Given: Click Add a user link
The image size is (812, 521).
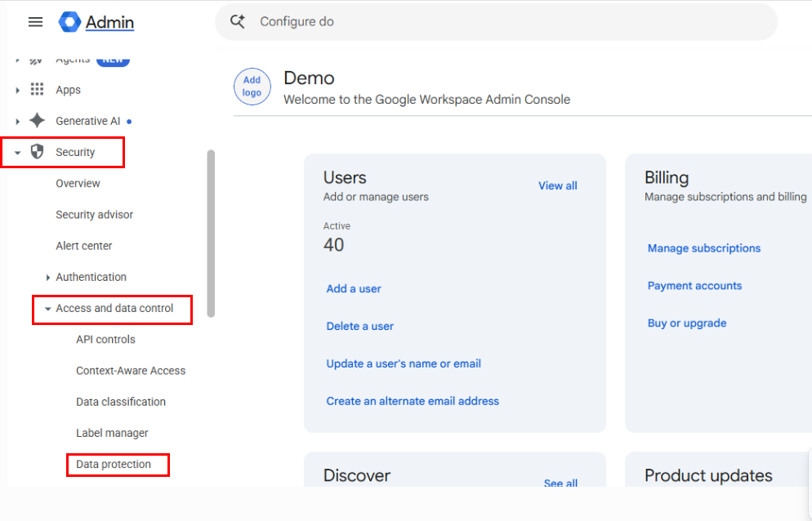Looking at the screenshot, I should [x=354, y=288].
